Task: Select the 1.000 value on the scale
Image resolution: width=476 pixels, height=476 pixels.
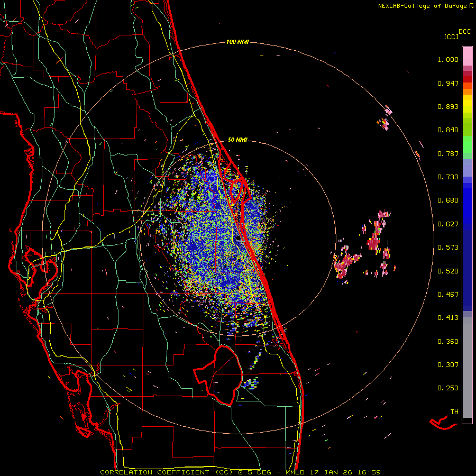Action: click(x=448, y=59)
